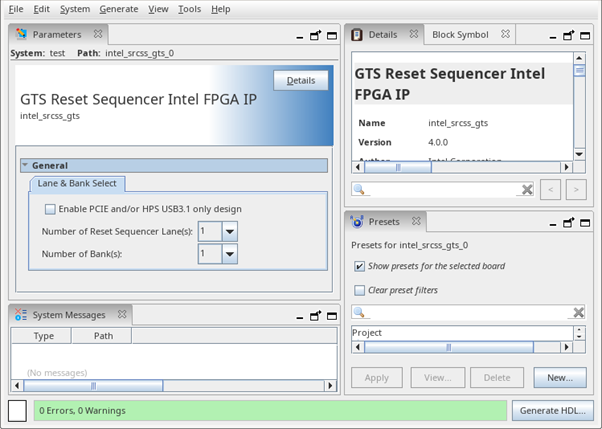Screen dimensions: 602x429
Task: Go to previous search result in Details
Action: coord(550,189)
